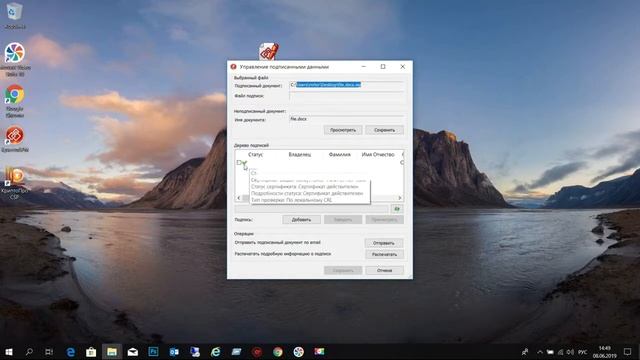Open Task View from the taskbar
The image size is (640, 360).
point(49,352)
